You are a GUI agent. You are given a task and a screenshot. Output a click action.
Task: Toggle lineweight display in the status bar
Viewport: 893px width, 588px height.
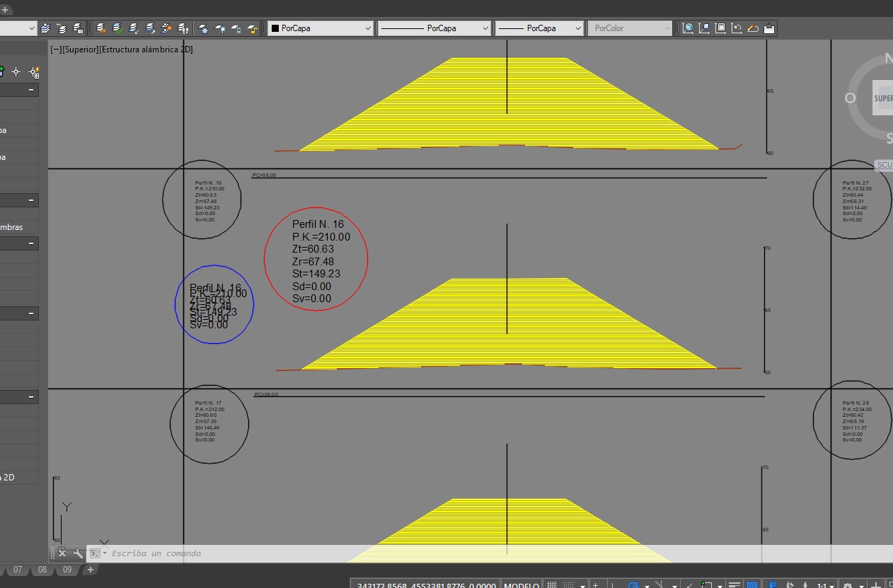point(734,585)
